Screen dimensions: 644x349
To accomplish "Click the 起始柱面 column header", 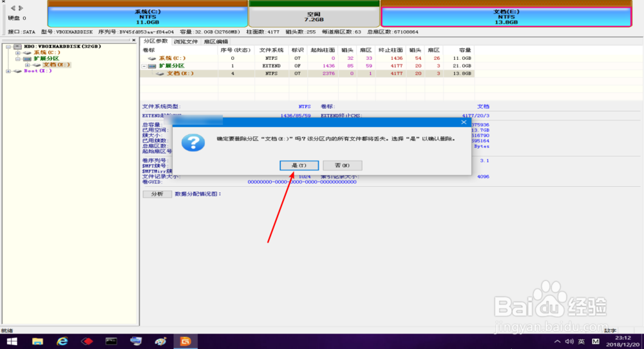I will pyautogui.click(x=323, y=50).
